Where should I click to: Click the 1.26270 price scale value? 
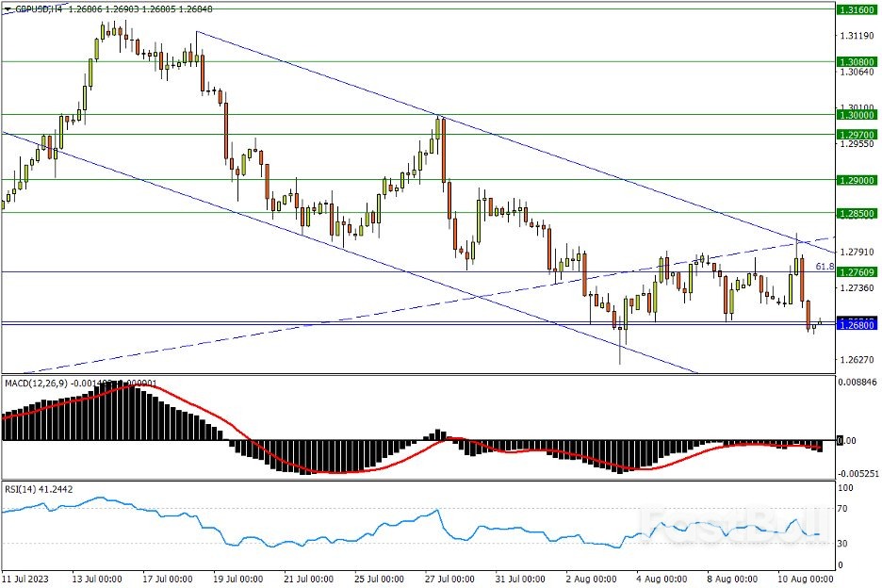coord(857,360)
